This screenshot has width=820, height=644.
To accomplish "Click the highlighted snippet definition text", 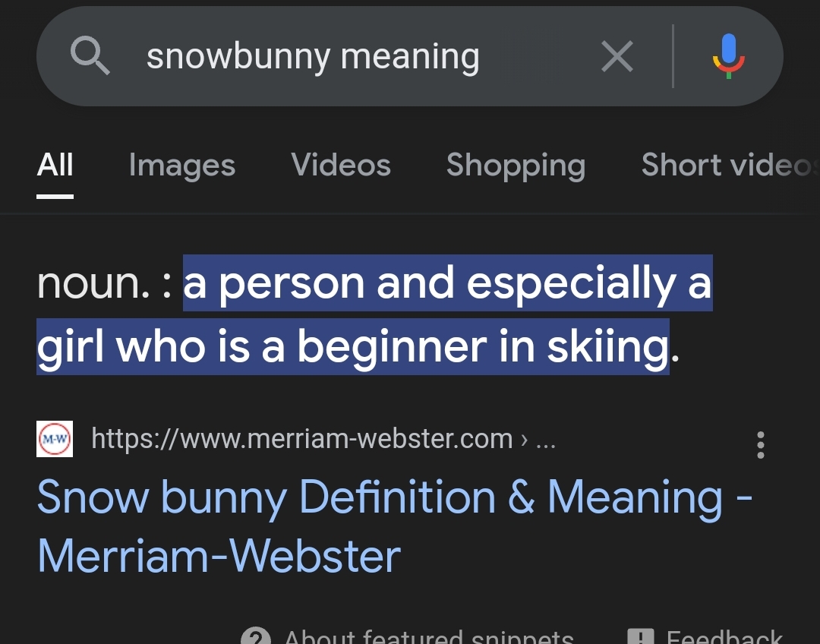I will 374,314.
